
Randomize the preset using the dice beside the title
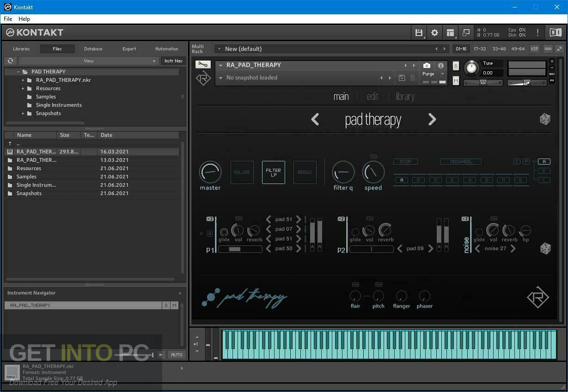545,119
